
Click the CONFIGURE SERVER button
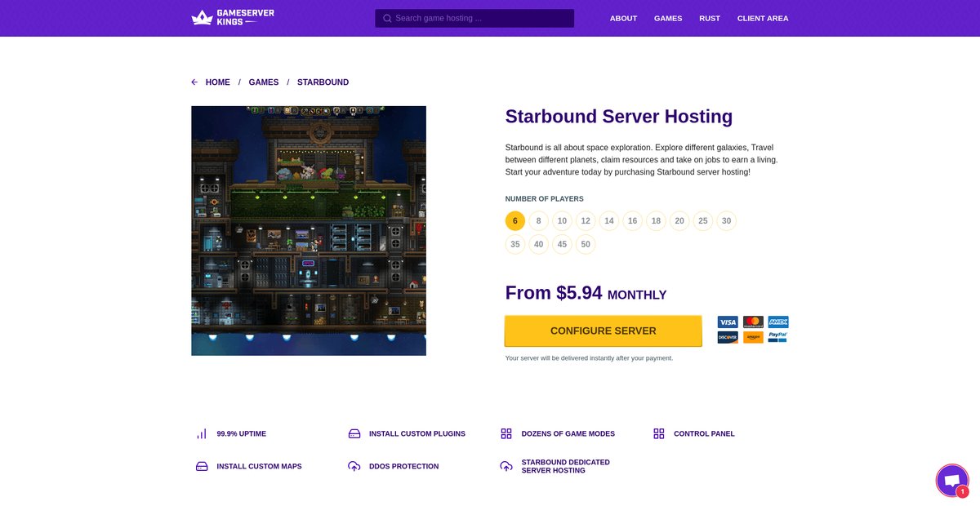click(604, 331)
